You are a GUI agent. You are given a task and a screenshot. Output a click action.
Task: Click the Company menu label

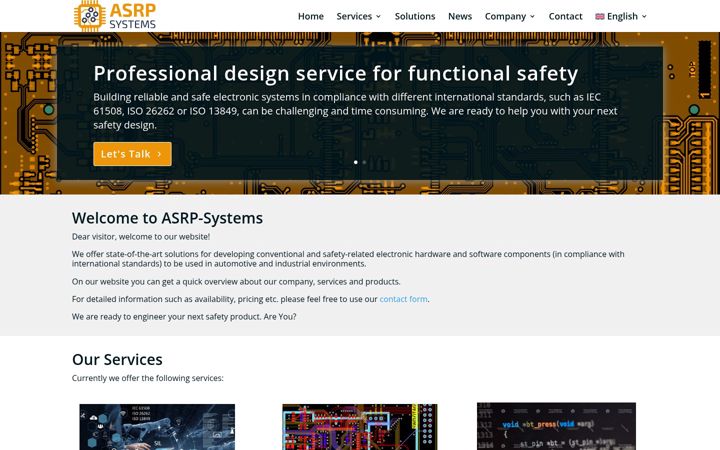(x=505, y=17)
